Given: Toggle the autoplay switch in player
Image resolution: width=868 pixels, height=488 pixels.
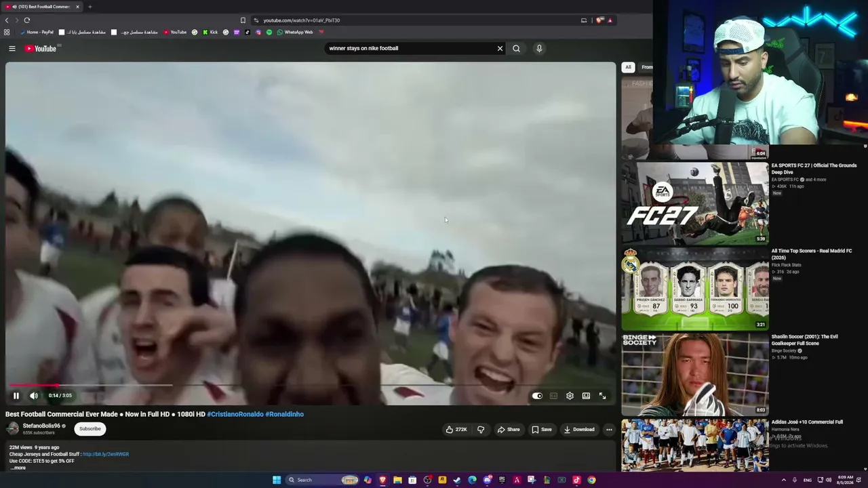Looking at the screenshot, I should [537, 396].
